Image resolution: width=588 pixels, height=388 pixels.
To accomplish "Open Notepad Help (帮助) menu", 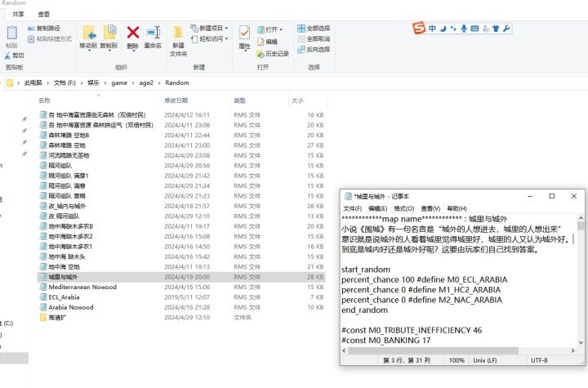I will [x=457, y=208].
